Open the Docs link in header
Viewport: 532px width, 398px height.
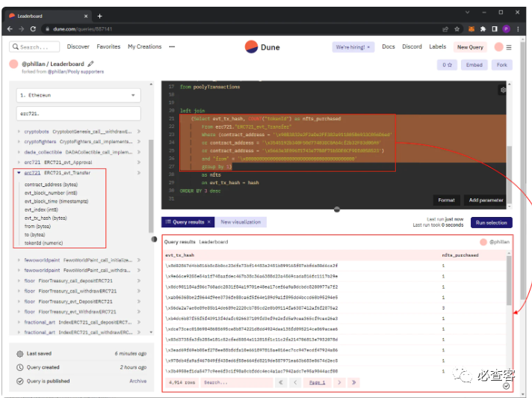coord(389,46)
